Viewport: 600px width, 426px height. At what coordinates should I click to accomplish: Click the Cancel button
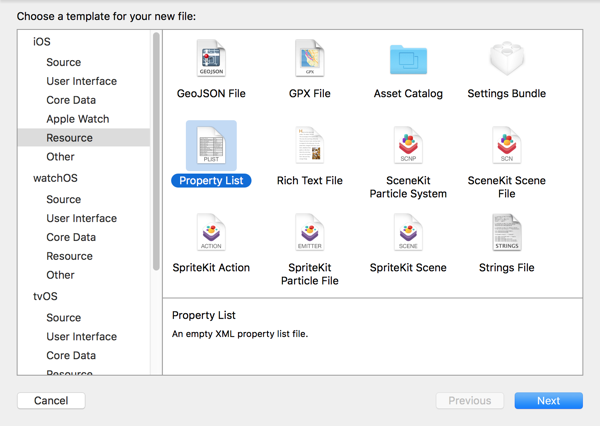click(51, 401)
